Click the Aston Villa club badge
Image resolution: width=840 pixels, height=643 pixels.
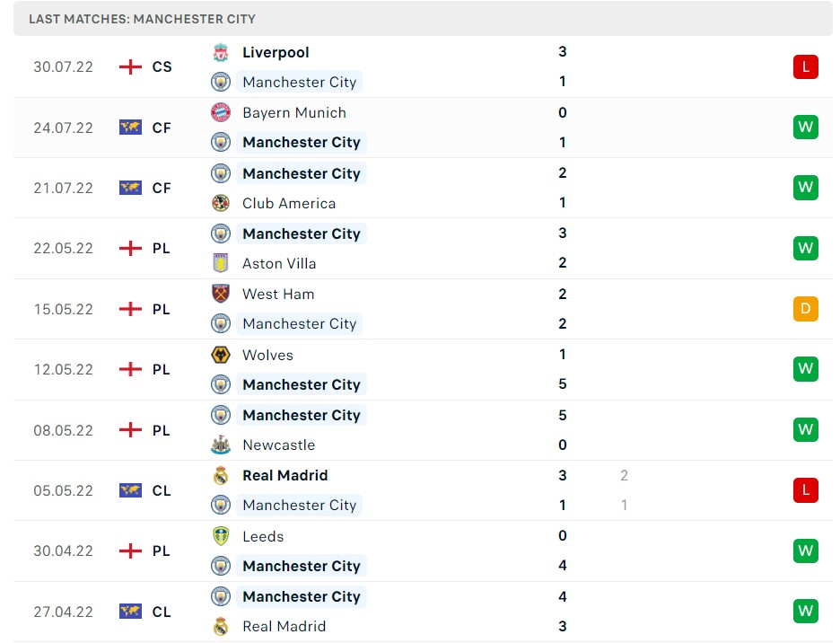(x=221, y=263)
